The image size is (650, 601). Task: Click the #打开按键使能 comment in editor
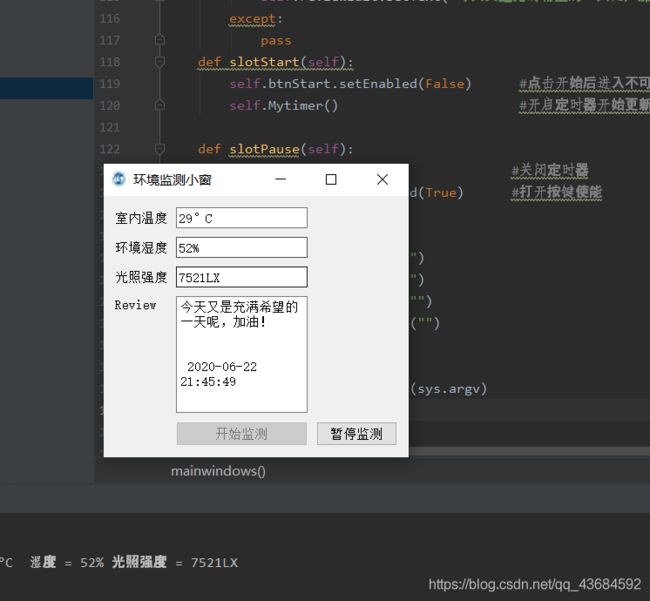click(x=556, y=192)
